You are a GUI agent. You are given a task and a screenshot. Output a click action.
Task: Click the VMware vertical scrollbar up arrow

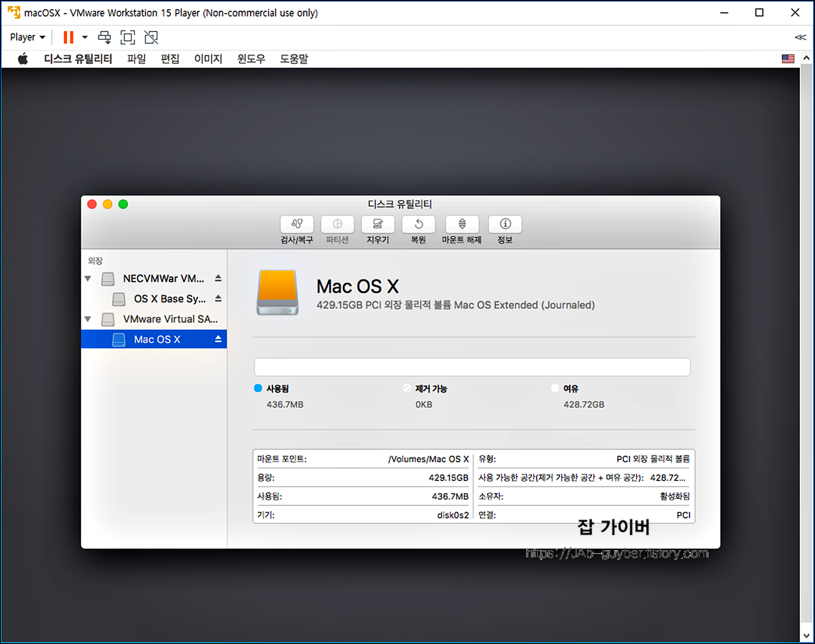click(x=806, y=58)
